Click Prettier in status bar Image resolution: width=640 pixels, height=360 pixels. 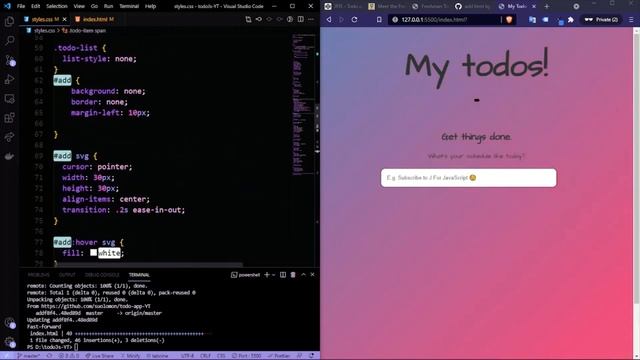click(x=279, y=356)
